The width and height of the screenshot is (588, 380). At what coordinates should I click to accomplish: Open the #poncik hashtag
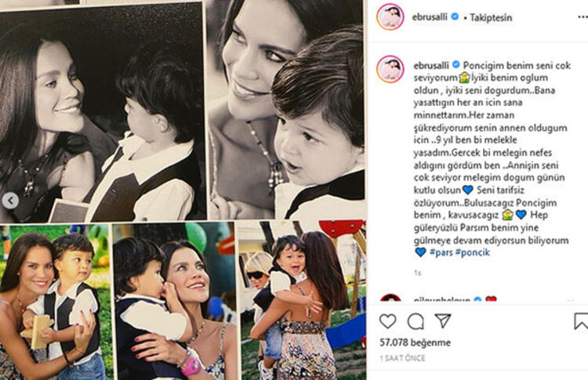tap(473, 252)
